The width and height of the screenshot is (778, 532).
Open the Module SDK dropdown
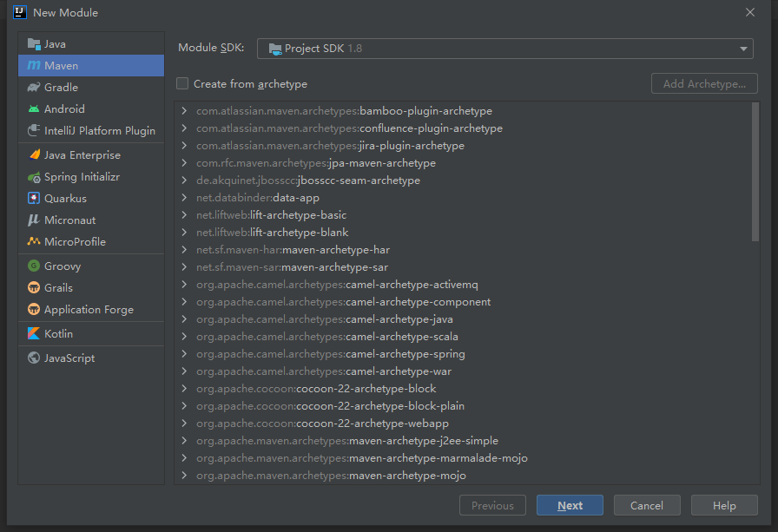[742, 49]
